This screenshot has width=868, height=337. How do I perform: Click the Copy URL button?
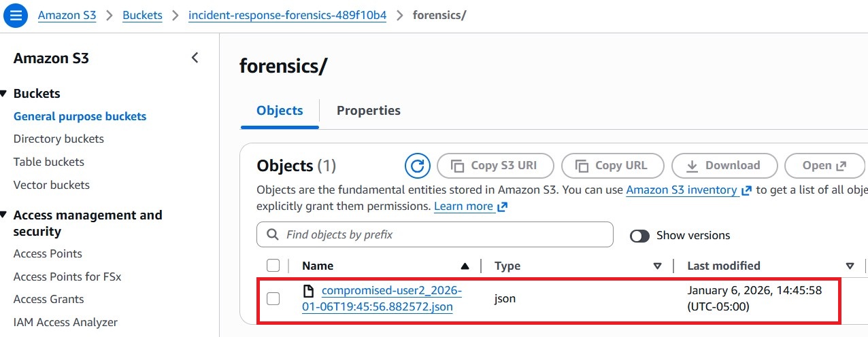pyautogui.click(x=612, y=165)
